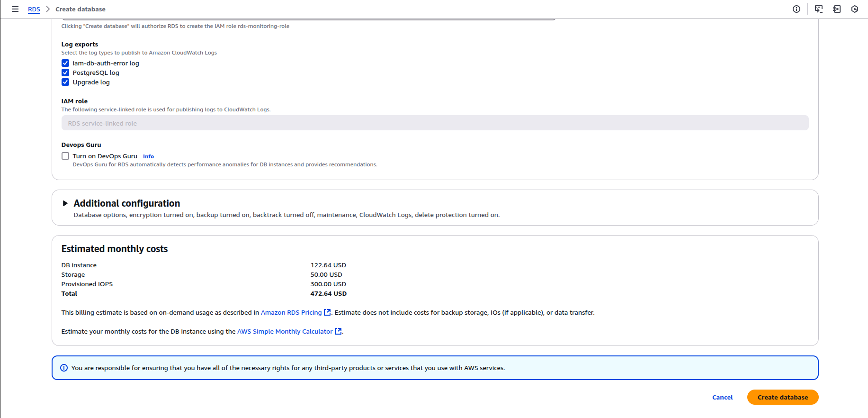
Task: Open the notebook tutorials panel icon
Action: 837,9
